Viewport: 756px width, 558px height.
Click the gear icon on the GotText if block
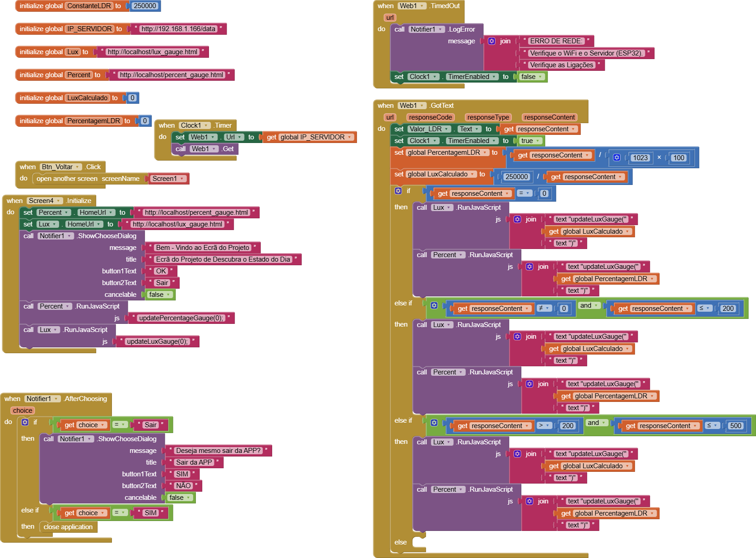tap(398, 191)
